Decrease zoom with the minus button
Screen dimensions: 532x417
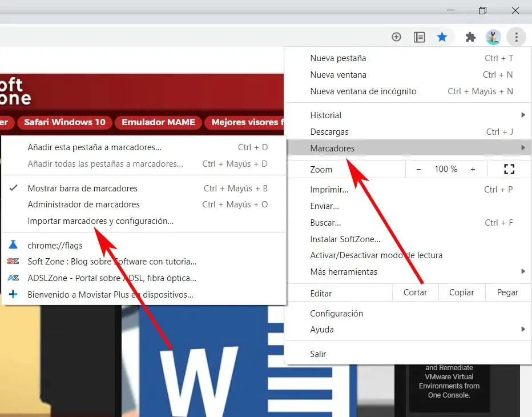coord(418,169)
